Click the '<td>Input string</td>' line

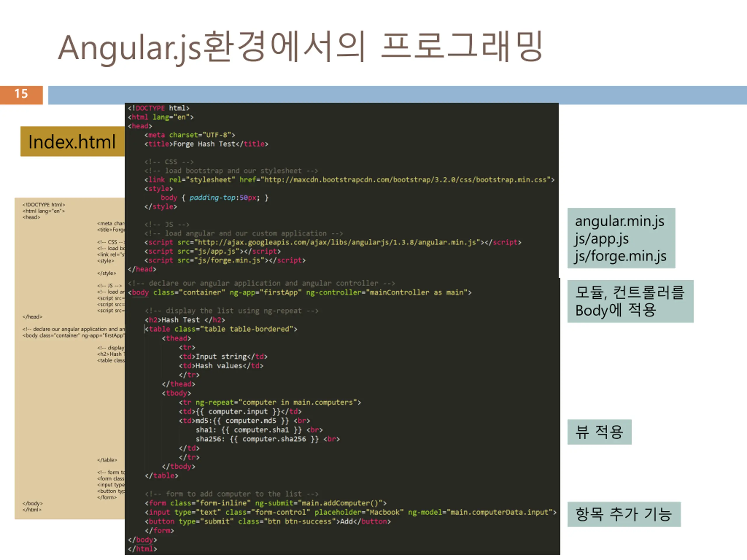point(223,357)
